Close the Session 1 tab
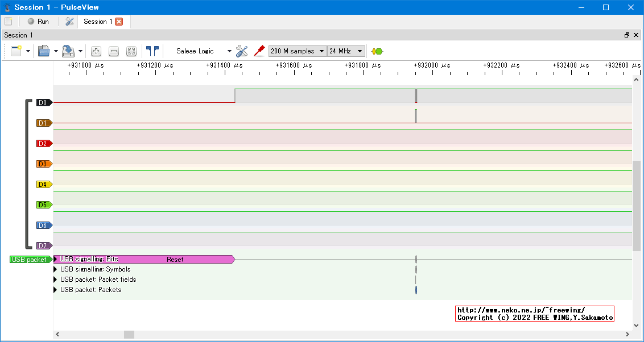 tap(119, 22)
